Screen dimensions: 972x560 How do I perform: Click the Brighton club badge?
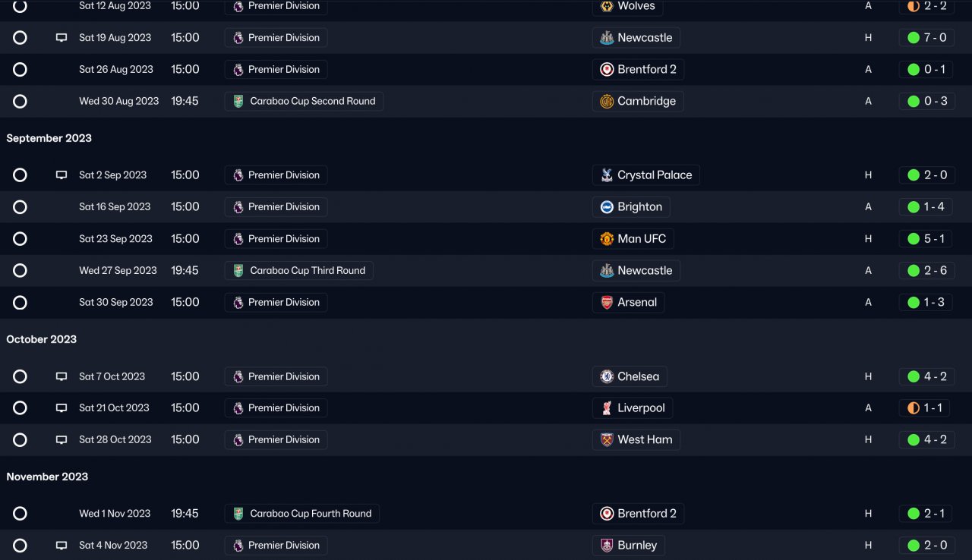(607, 207)
